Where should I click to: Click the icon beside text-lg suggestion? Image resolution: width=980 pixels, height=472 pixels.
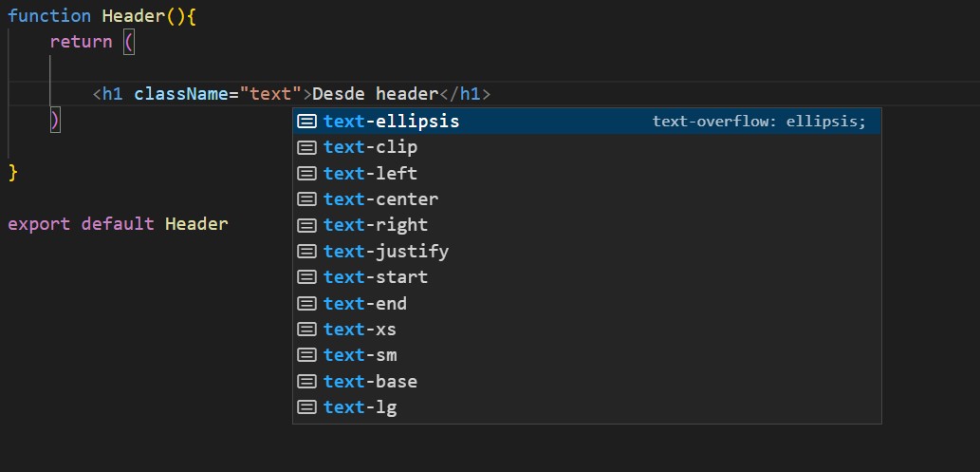(306, 407)
